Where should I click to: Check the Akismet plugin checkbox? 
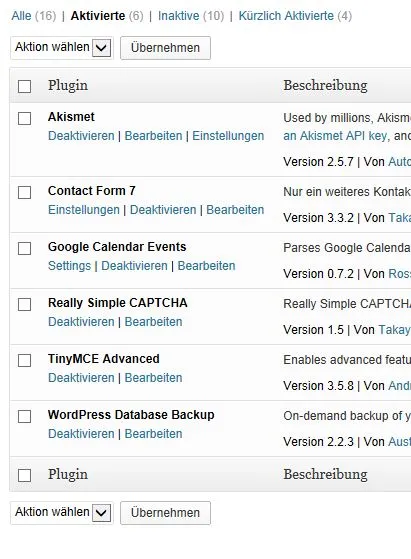pos(25,119)
